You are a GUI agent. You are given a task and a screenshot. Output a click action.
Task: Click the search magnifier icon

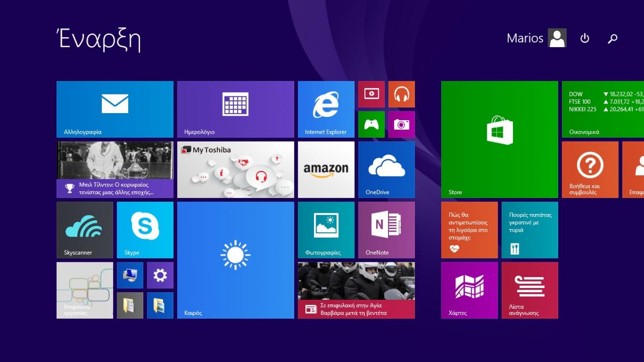click(x=612, y=39)
